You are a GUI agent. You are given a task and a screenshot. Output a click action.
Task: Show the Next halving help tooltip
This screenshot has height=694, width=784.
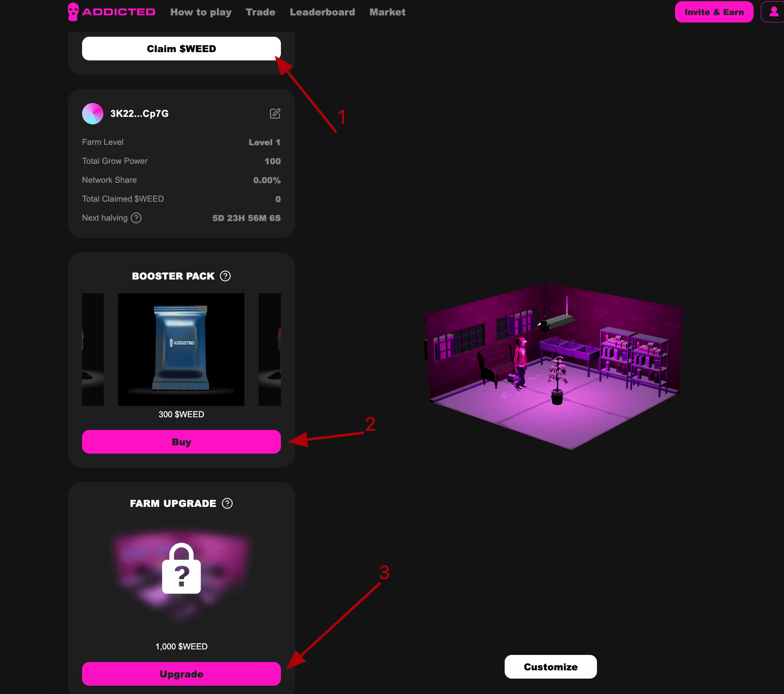coord(136,218)
